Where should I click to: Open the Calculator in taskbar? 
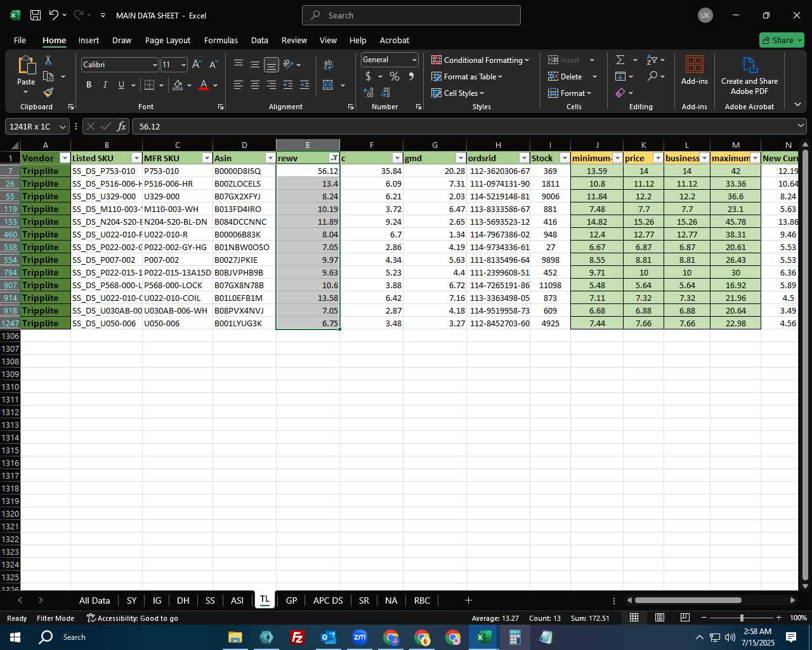pos(514,637)
